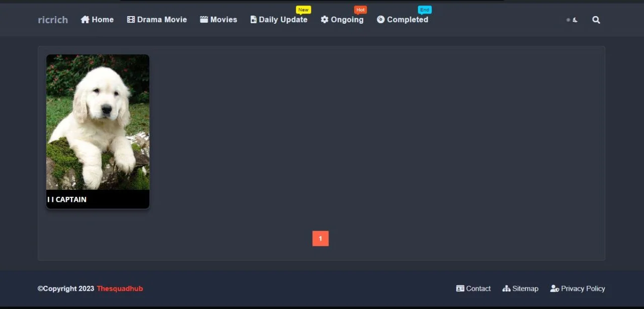Click the Sitemap hierarchy icon
644x309 pixels.
pos(506,288)
